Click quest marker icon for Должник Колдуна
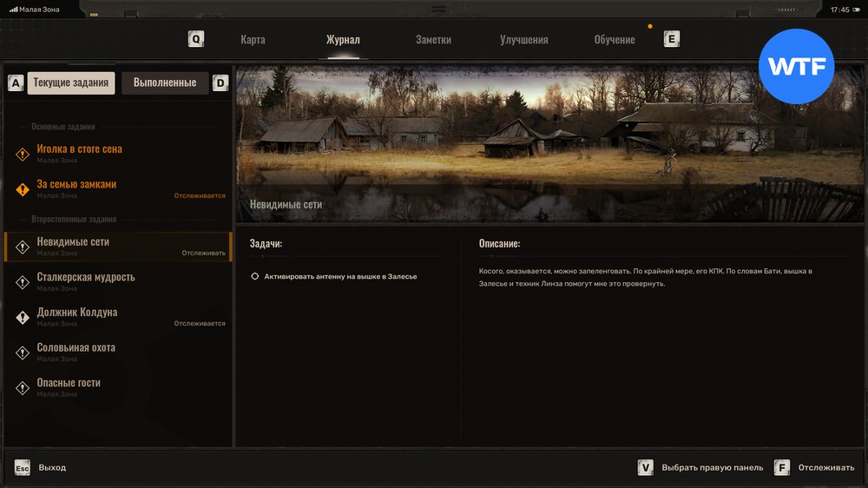 coord(23,317)
